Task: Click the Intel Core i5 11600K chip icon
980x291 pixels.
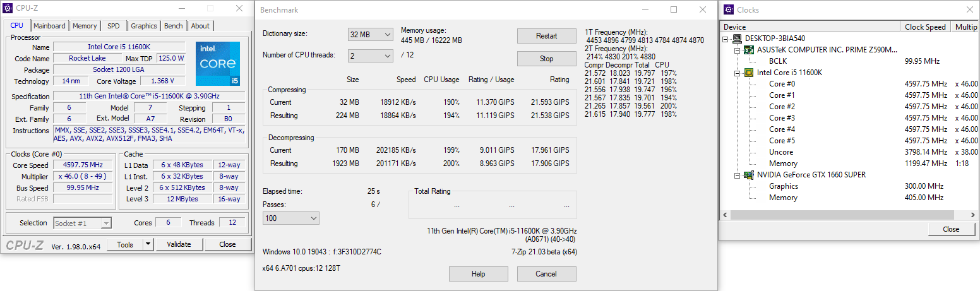Action: click(x=749, y=73)
